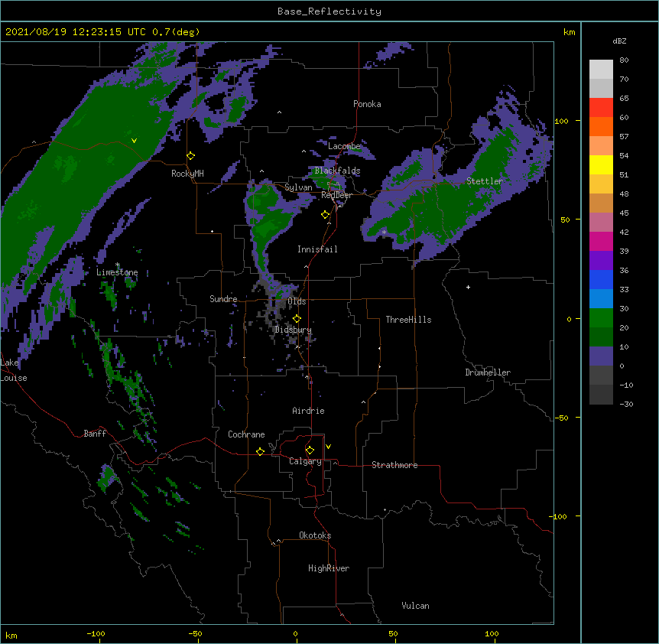Click the -50 tick label on vertical axis

point(561,418)
